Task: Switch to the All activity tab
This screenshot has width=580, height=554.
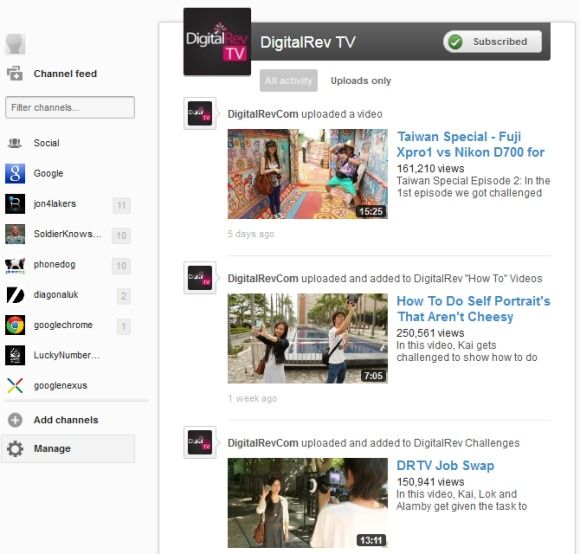Action: point(289,80)
